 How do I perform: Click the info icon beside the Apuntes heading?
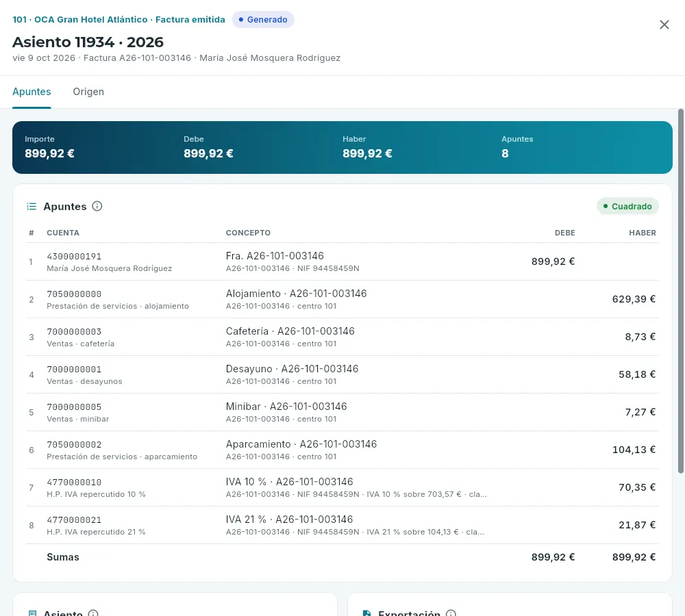tap(97, 206)
